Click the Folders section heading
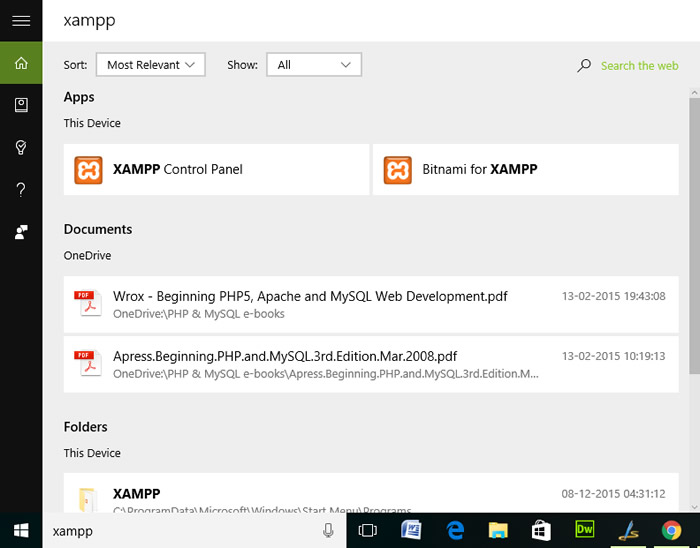The width and height of the screenshot is (700, 548). click(85, 427)
